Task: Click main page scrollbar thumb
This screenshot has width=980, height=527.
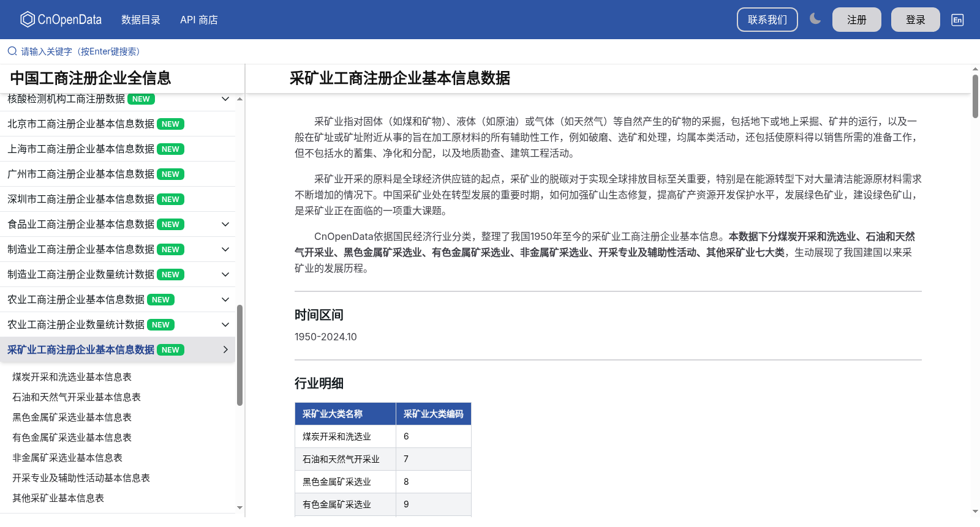Action: pyautogui.click(x=975, y=96)
